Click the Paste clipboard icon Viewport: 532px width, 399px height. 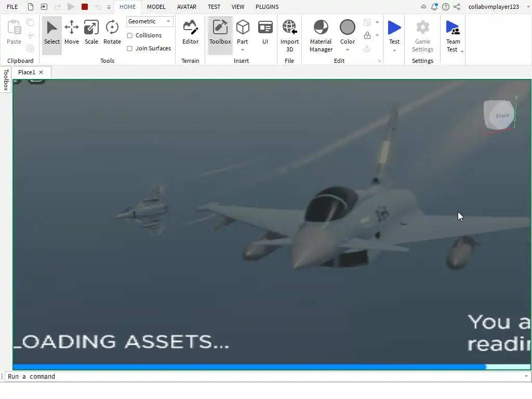(14, 28)
